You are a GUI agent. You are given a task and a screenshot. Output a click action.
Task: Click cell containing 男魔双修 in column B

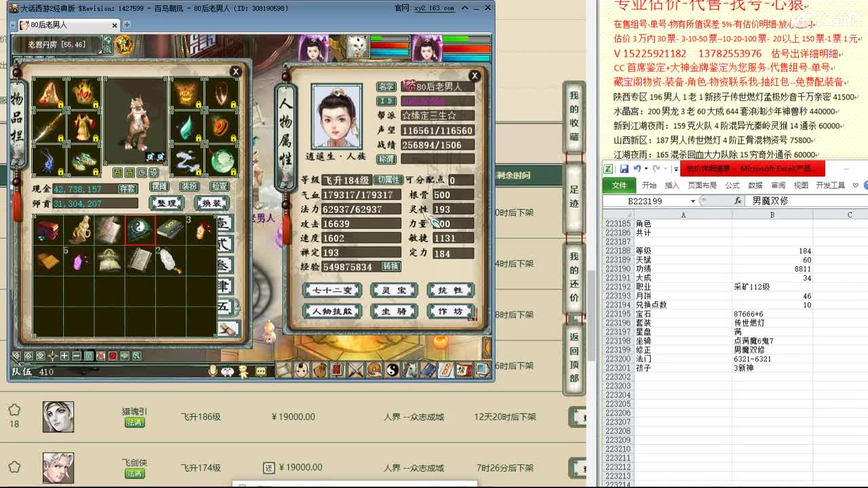tap(772, 350)
